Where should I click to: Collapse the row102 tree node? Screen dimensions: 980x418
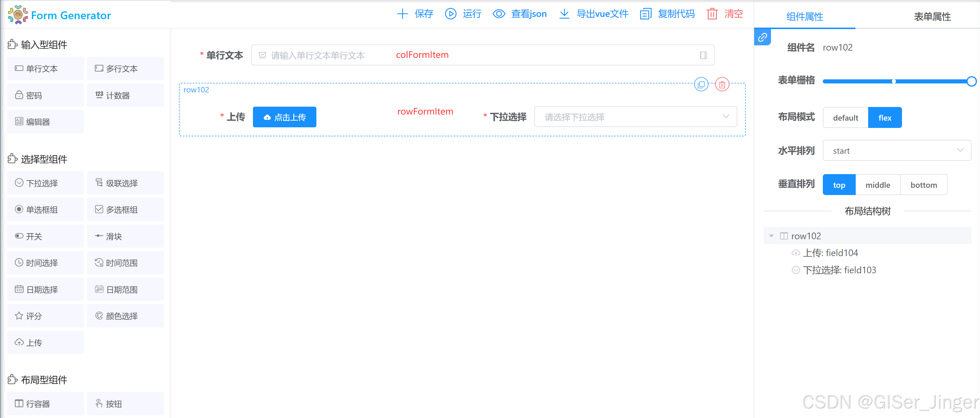(771, 236)
